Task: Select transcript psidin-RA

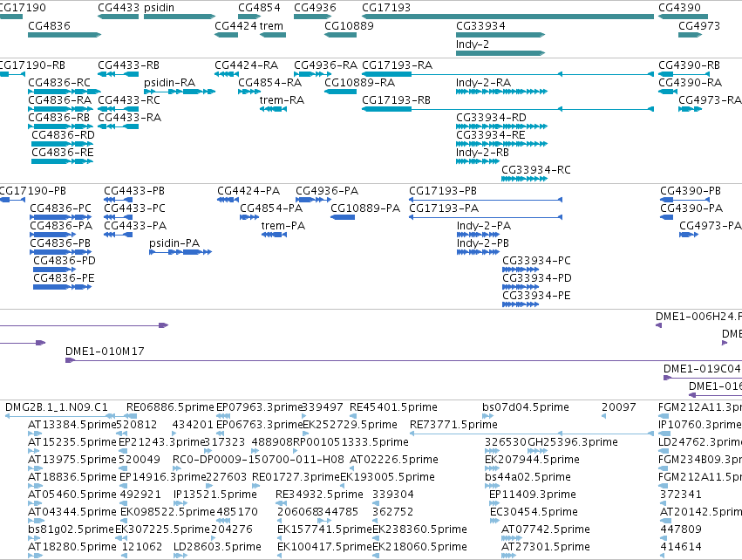Action: 169,83
